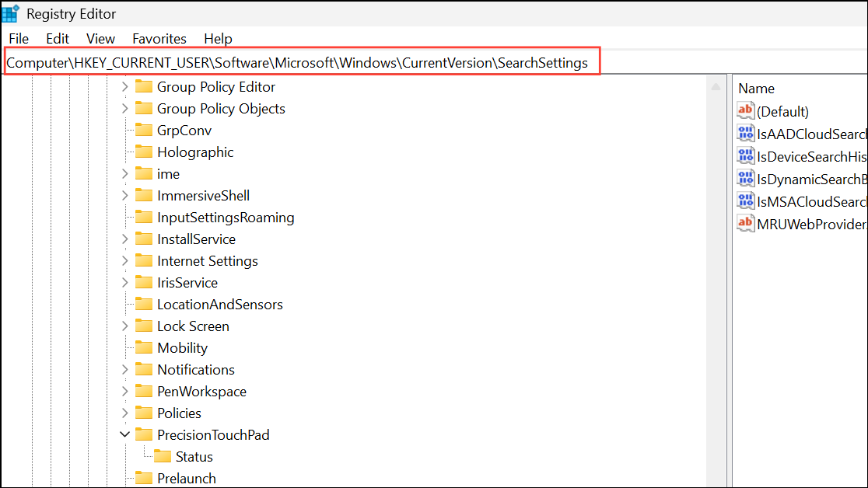The width and height of the screenshot is (868, 488).
Task: Expand the Notifications key
Action: [125, 370]
